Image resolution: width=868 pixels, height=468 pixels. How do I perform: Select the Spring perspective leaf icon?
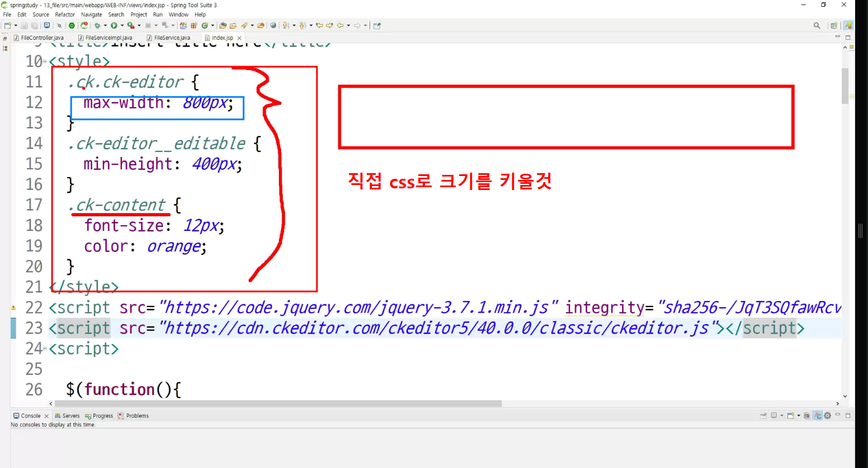848,25
